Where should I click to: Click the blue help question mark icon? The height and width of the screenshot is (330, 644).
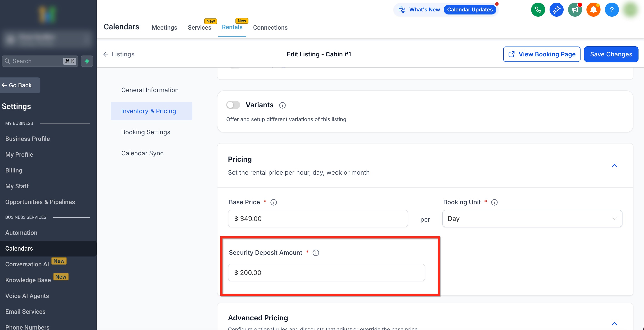[611, 10]
